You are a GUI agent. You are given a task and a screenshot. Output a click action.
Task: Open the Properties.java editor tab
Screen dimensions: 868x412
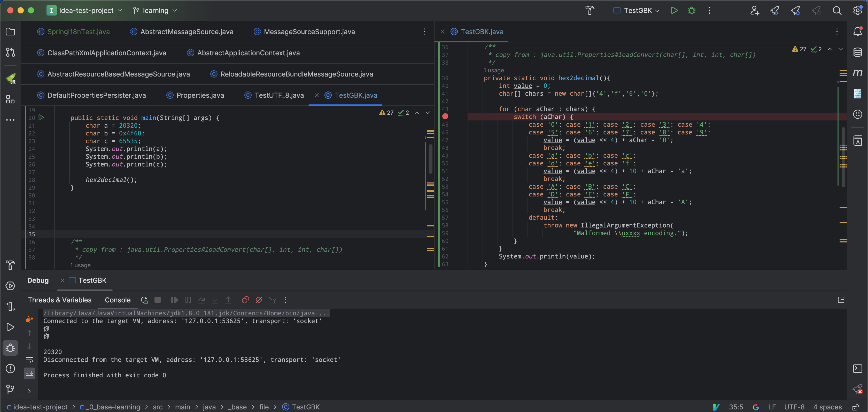click(200, 95)
